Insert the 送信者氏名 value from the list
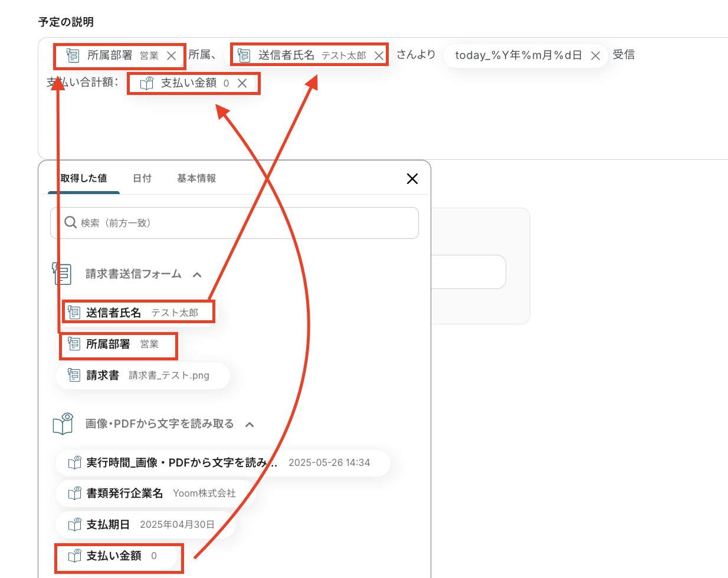Screen dimensions: 728x578 [x=135, y=313]
